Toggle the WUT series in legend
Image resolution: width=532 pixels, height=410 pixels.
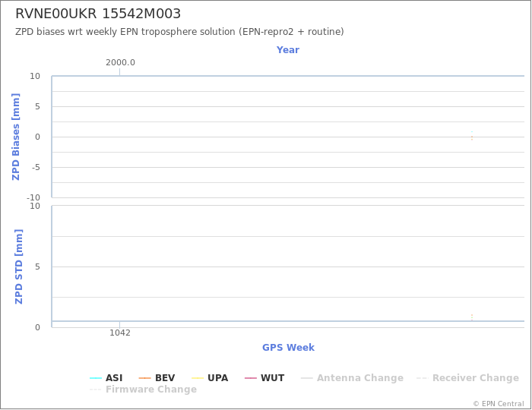pos(264,378)
